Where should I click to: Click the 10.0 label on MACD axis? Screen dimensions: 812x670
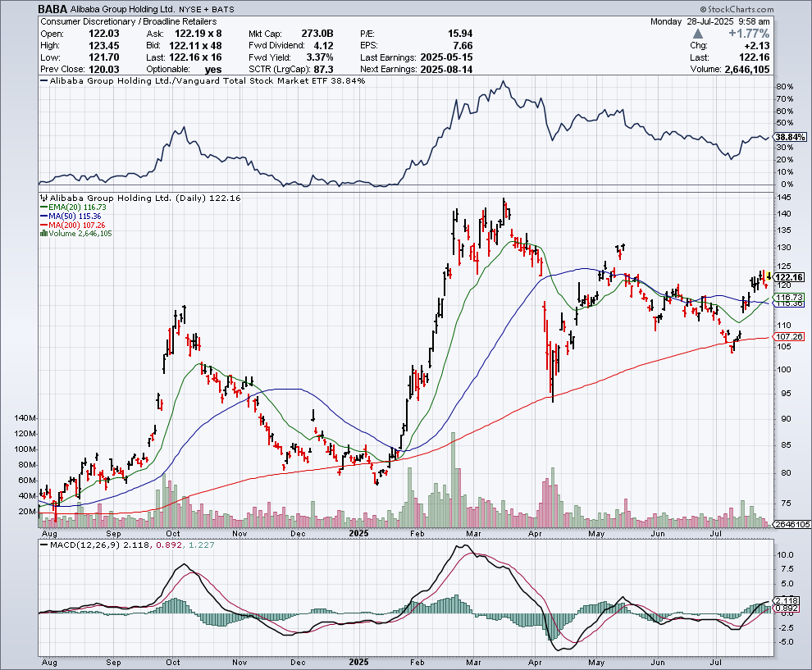786,554
